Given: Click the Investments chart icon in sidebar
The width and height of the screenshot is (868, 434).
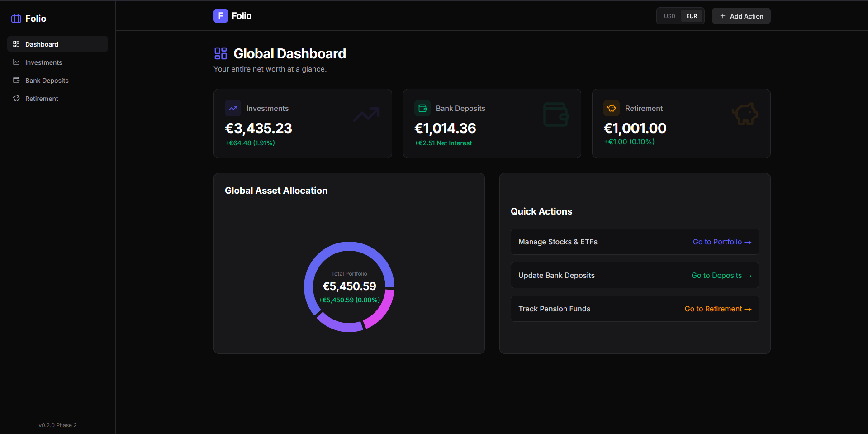Looking at the screenshot, I should point(16,62).
